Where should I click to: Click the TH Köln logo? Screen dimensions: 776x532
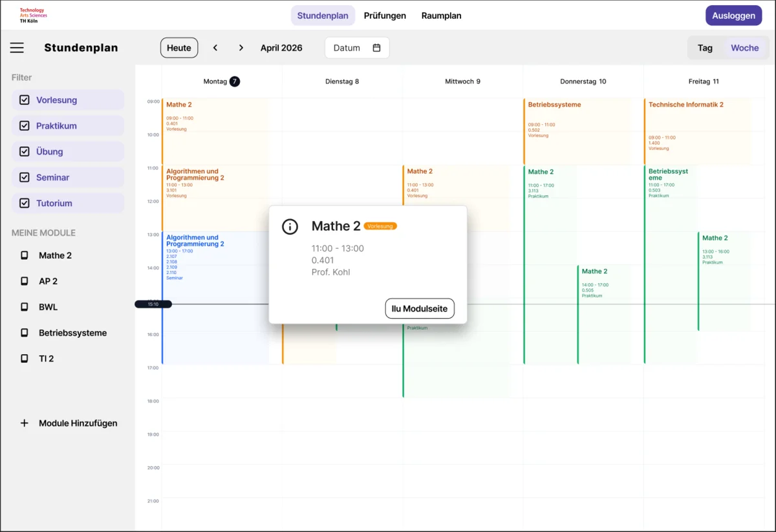click(33, 16)
